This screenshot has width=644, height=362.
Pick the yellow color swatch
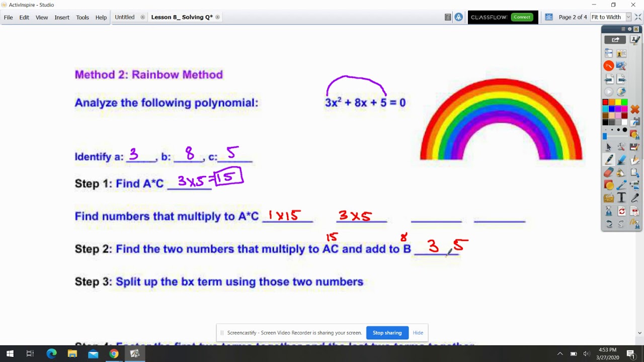[x=618, y=102]
